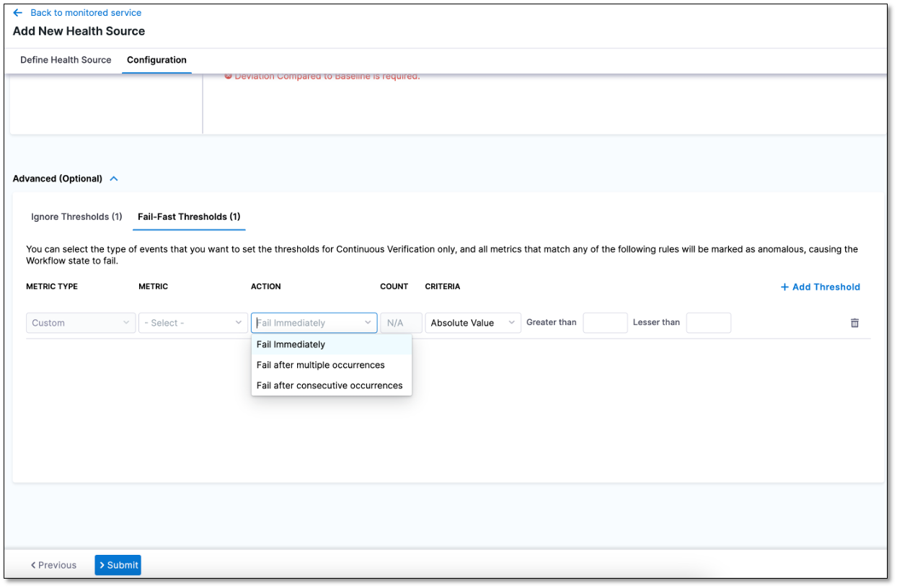
Task: Go to Define Health Source tab
Action: point(66,60)
